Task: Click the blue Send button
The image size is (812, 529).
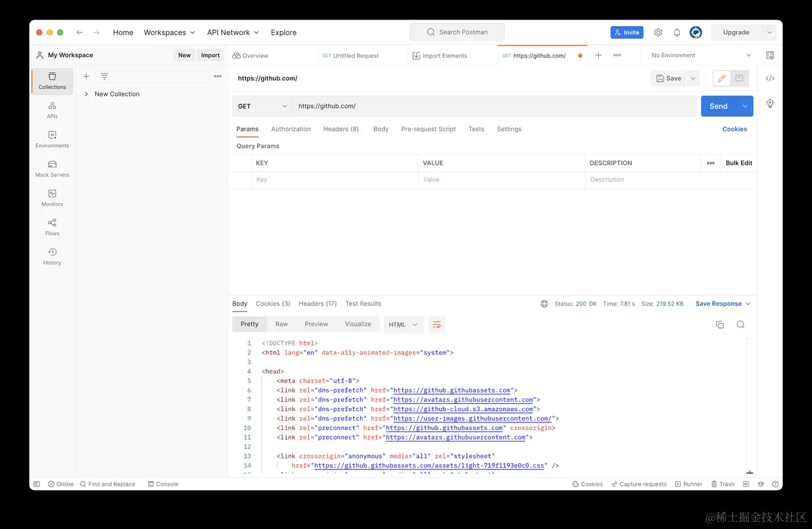Action: tap(719, 106)
